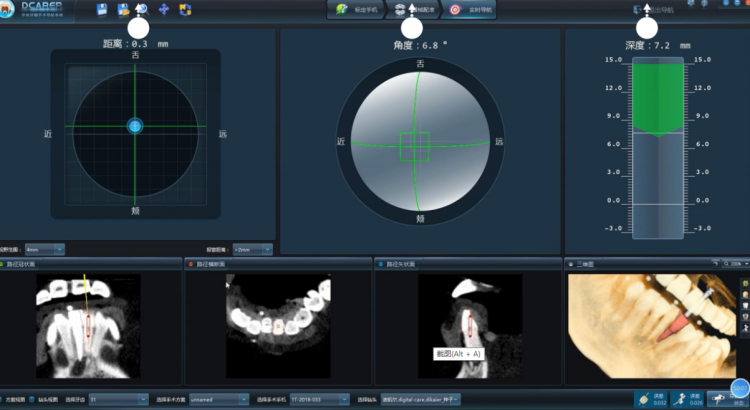Image resolution: width=750 pixels, height=410 pixels.
Task: Select the 路径横断面 axial view tab
Action: 208,264
